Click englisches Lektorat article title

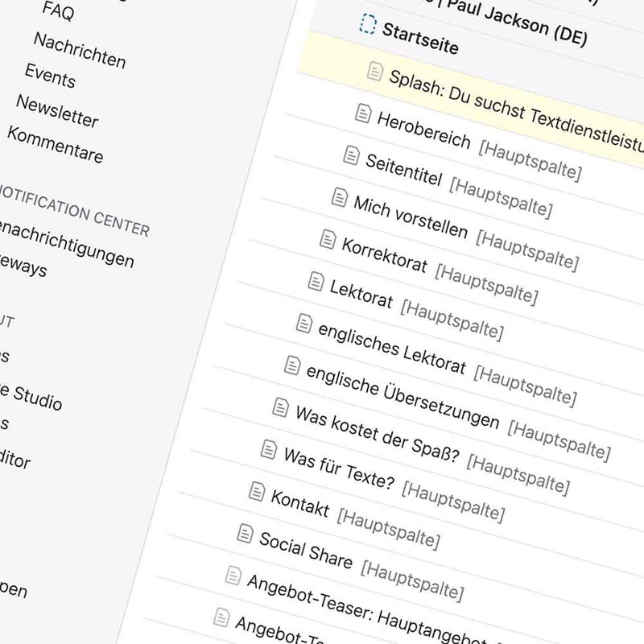click(x=392, y=349)
